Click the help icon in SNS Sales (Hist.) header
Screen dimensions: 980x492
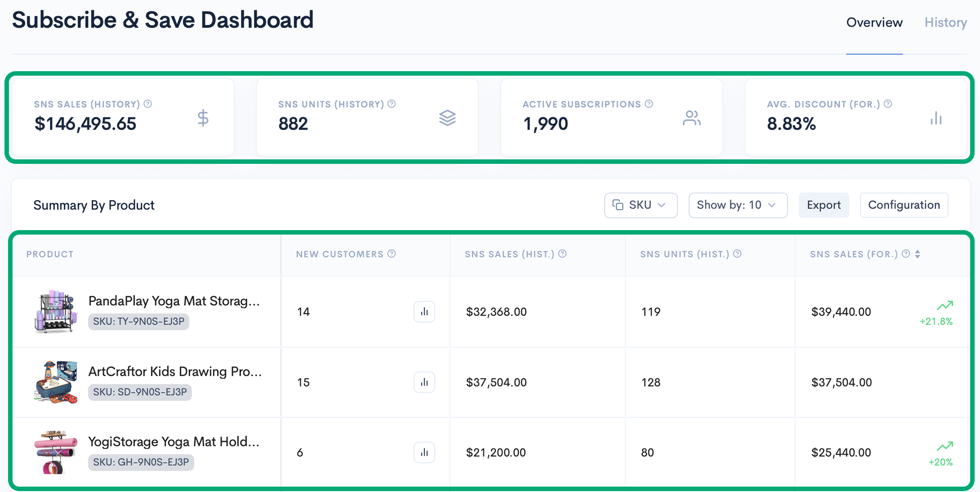point(562,254)
